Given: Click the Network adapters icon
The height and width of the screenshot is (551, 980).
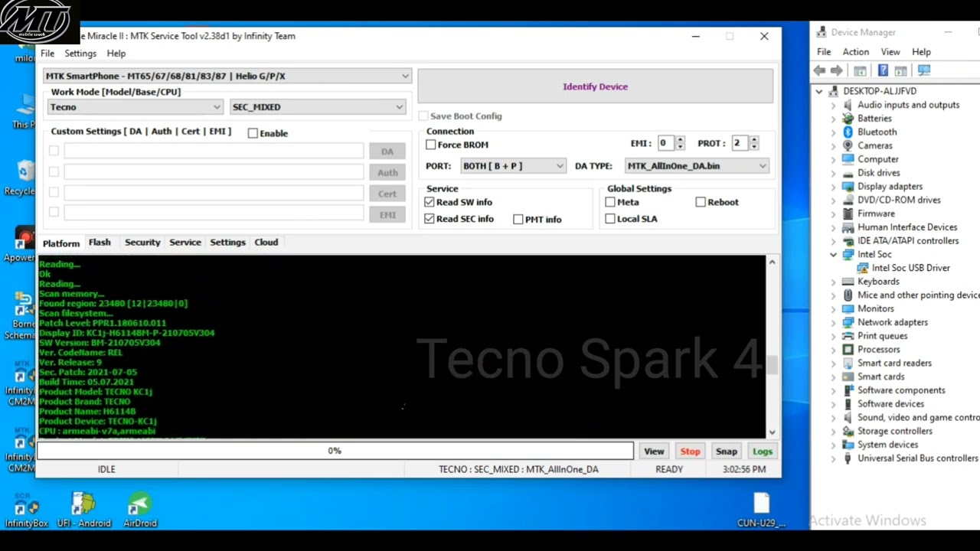Looking at the screenshot, I should pos(848,322).
